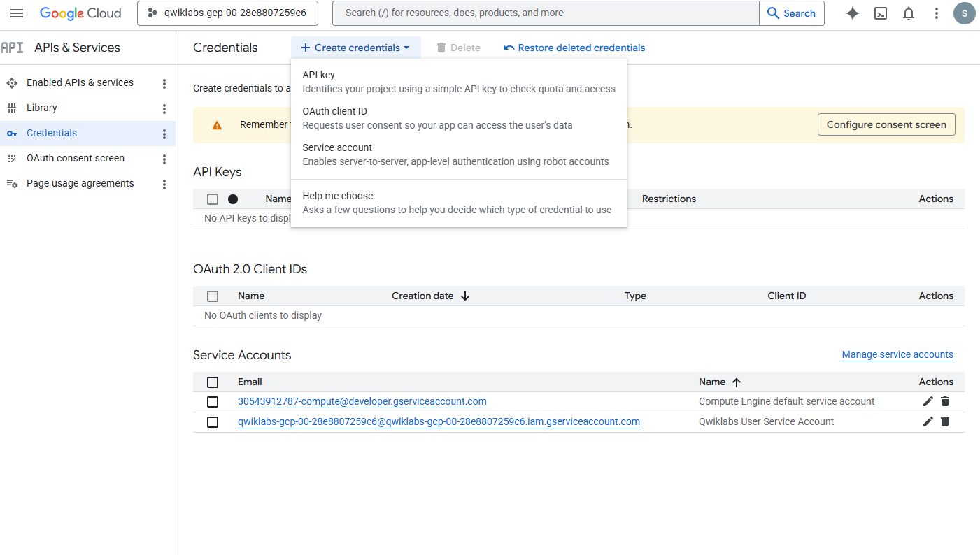
Task: Open the Page usage agreements page
Action: [x=80, y=183]
